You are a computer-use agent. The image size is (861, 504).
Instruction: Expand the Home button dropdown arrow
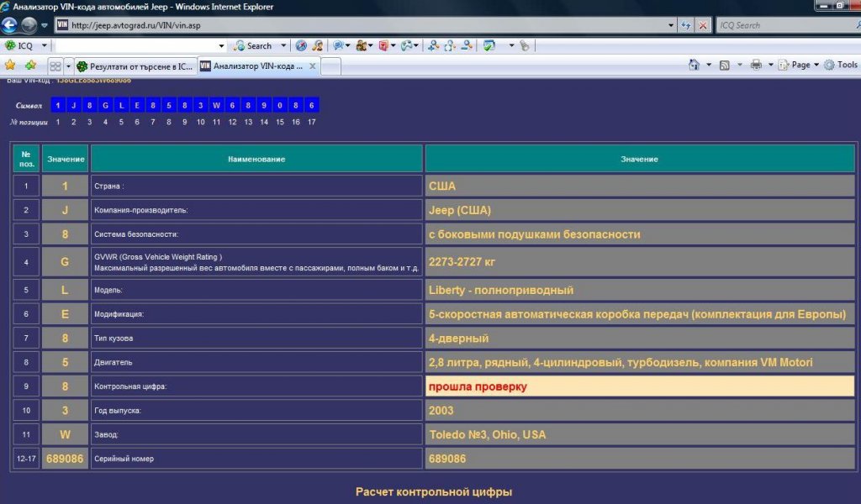[709, 65]
